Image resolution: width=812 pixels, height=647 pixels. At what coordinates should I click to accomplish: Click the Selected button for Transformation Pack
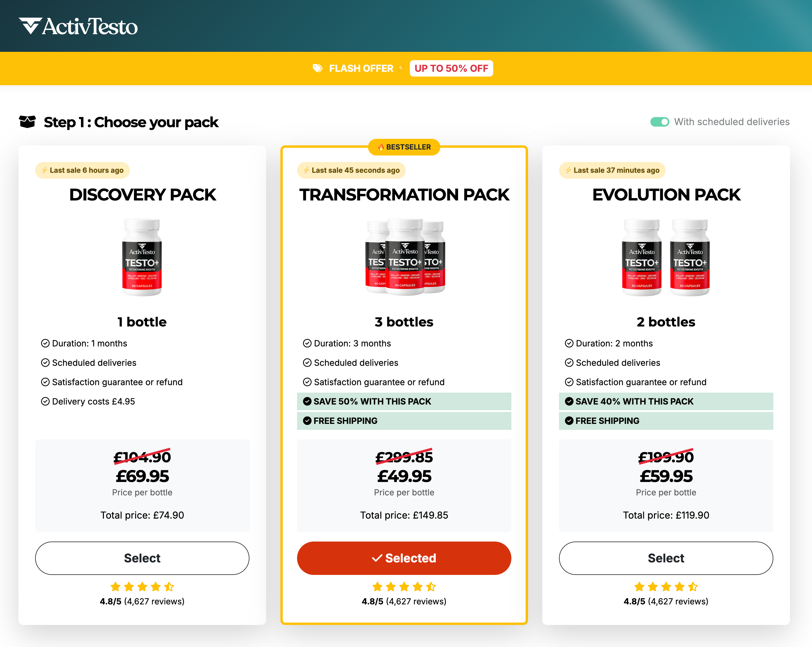(x=404, y=558)
